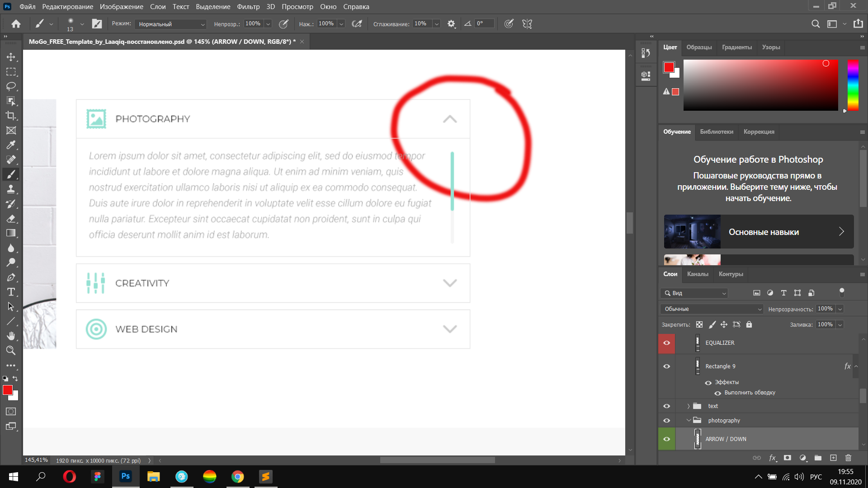Create a new layer icon
The width and height of the screenshot is (868, 488).
coord(833,458)
